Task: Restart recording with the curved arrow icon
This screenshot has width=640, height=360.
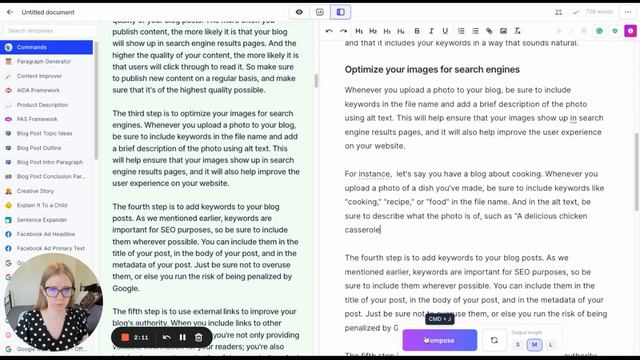Action: (166, 338)
